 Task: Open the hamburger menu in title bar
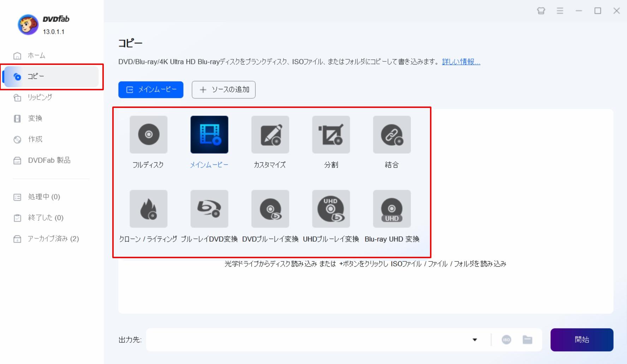click(560, 11)
